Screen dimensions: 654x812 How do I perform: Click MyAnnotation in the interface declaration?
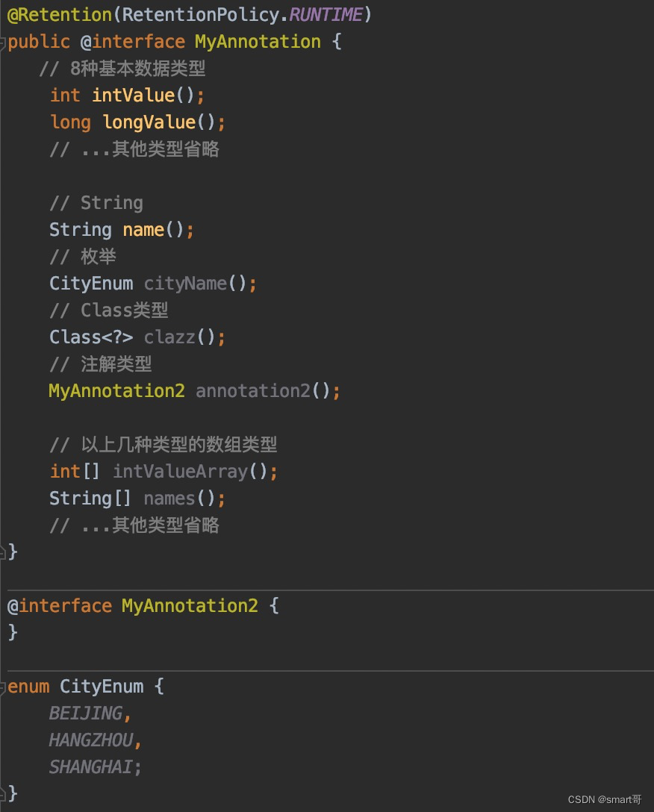(258, 42)
